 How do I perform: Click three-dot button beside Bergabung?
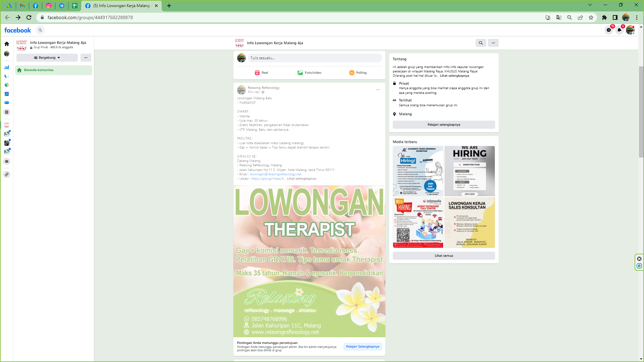pyautogui.click(x=86, y=58)
